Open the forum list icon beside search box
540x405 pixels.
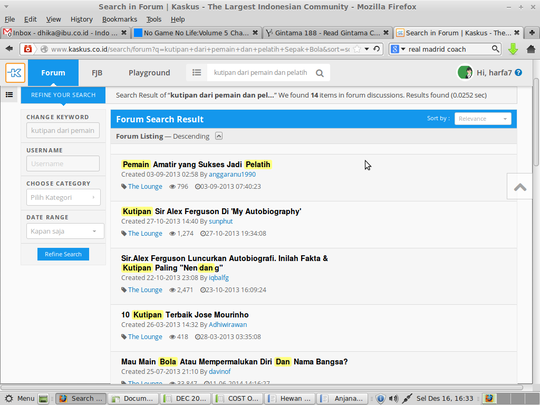coord(197,73)
